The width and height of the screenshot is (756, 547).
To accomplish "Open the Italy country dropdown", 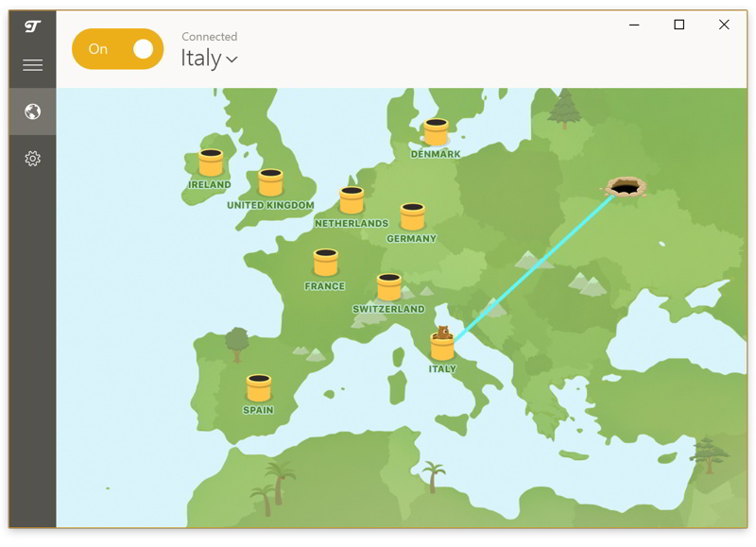I will pyautogui.click(x=232, y=59).
